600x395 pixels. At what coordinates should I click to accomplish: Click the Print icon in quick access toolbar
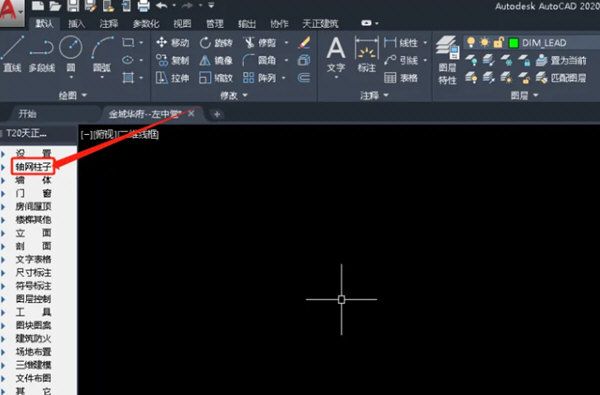click(x=143, y=5)
